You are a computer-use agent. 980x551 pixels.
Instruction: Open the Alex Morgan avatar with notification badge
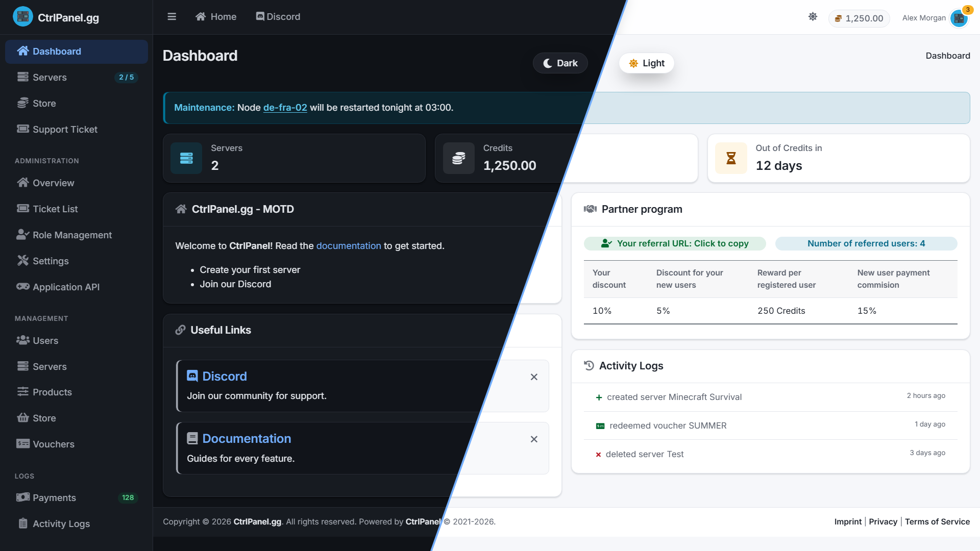pyautogui.click(x=960, y=18)
